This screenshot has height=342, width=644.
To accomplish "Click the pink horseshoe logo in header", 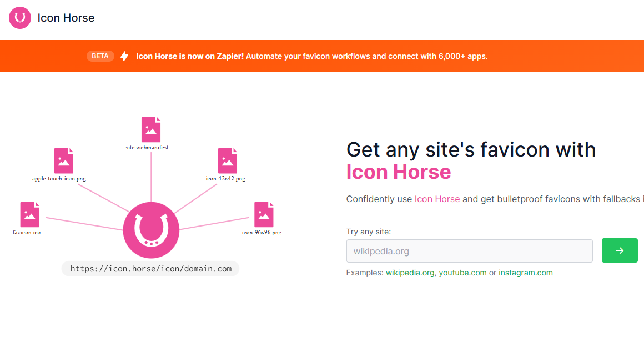I will (20, 18).
